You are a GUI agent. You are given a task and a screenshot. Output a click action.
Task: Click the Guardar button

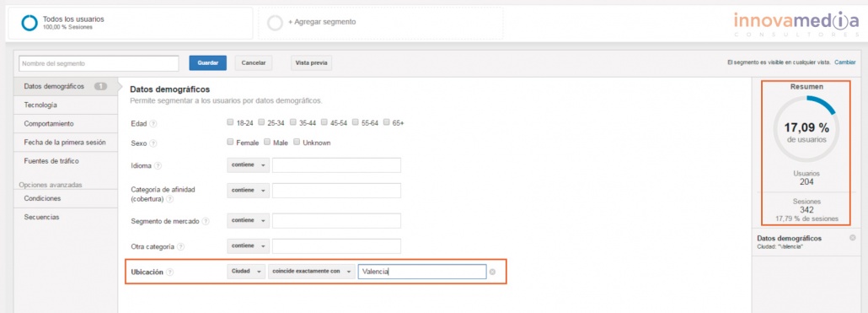coord(207,63)
